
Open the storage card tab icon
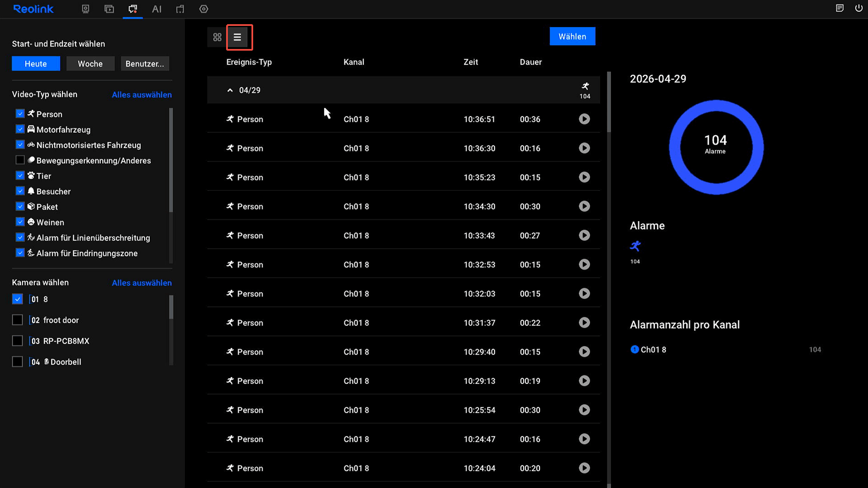click(x=180, y=9)
